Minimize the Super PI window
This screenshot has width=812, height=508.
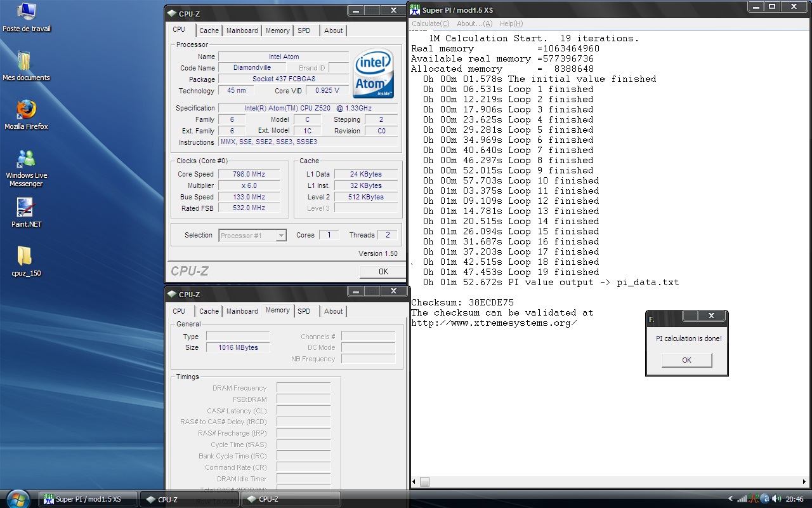[756, 6]
